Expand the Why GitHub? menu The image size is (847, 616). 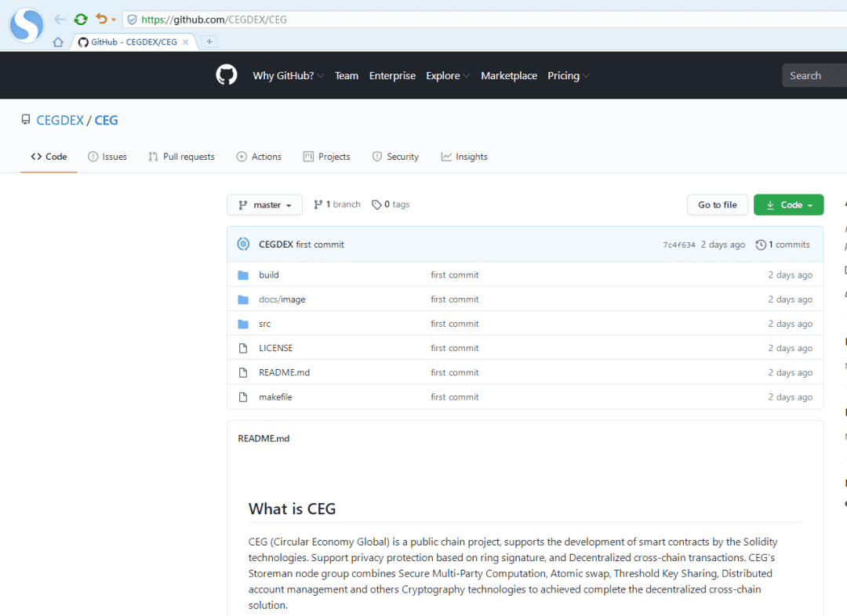click(288, 75)
